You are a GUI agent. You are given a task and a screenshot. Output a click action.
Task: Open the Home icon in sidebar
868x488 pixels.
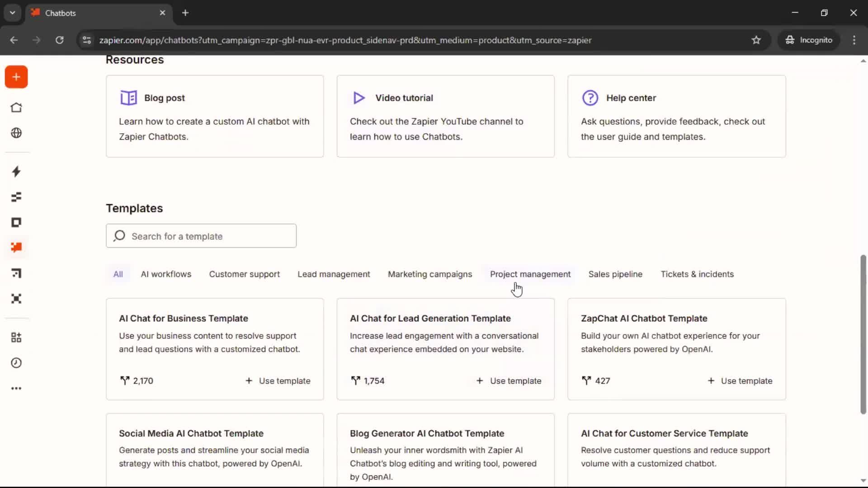click(16, 108)
